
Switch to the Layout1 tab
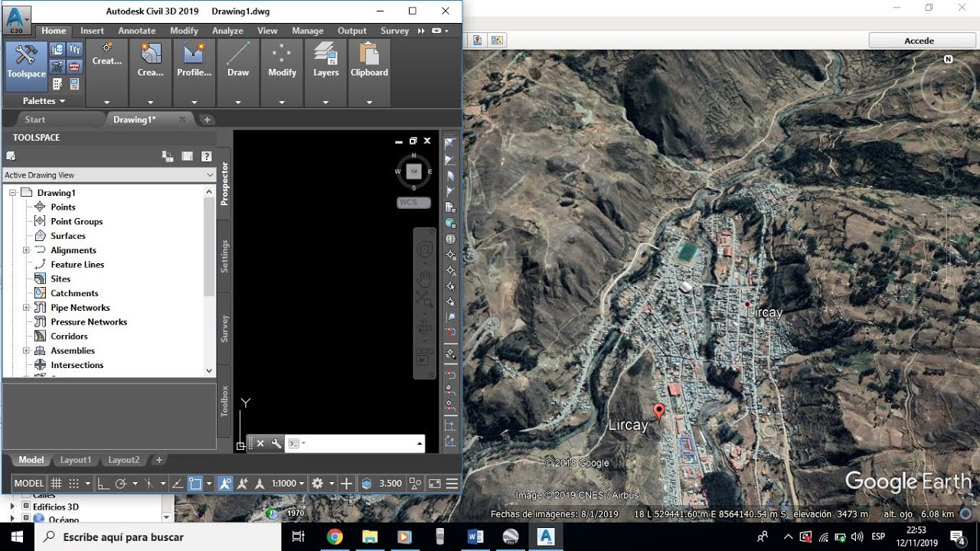(76, 460)
